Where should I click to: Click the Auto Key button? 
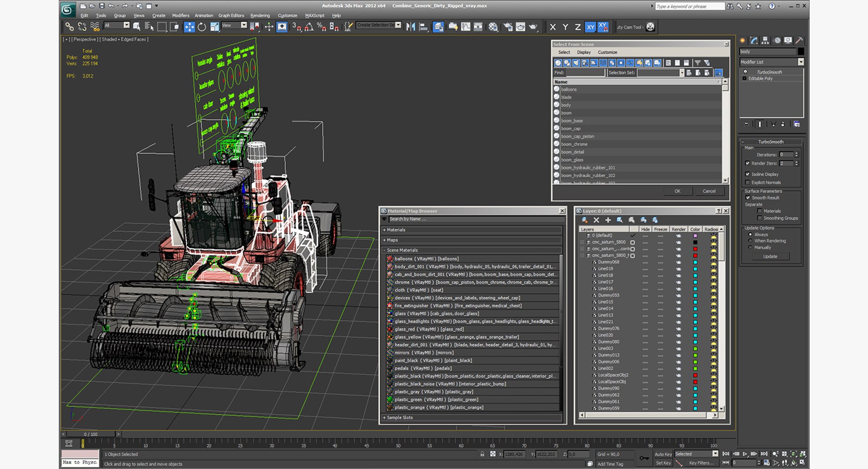tap(663, 454)
